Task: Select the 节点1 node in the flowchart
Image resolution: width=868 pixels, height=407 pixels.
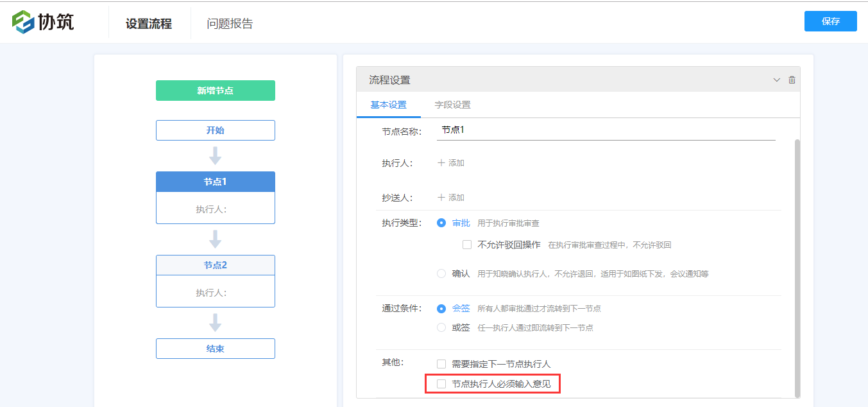Action: [215, 182]
